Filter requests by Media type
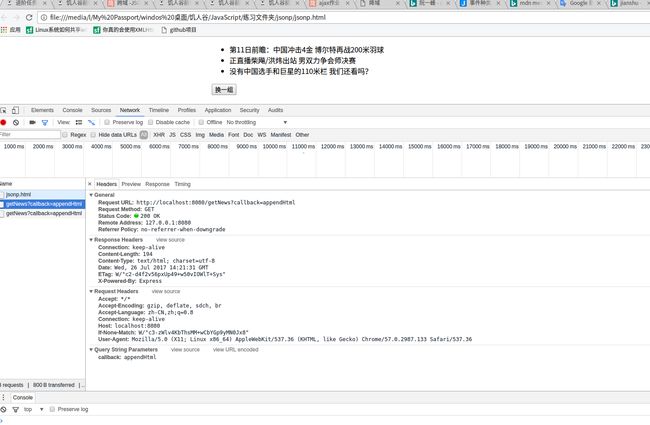Screen dimensions: 650x425 coord(216,135)
